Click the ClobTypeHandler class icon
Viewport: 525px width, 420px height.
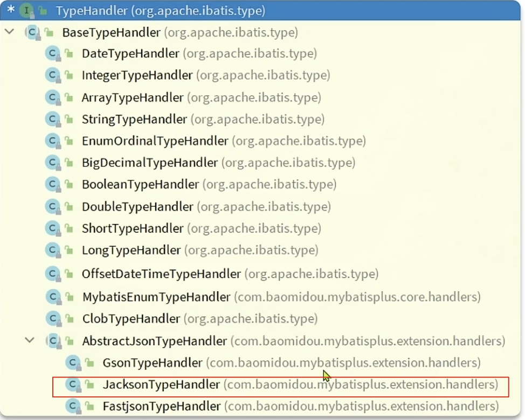click(x=53, y=319)
